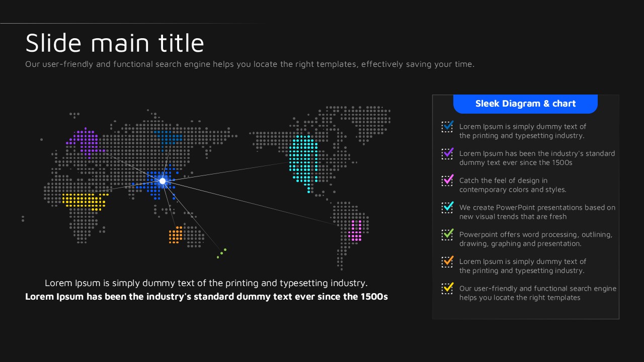Toggle the purple checkmark checkbox

click(447, 153)
